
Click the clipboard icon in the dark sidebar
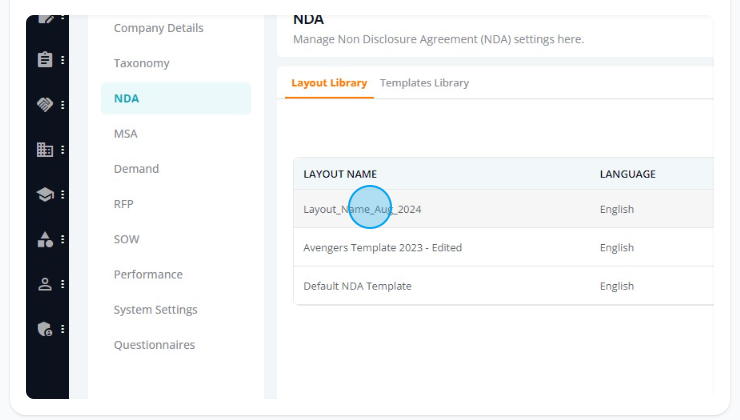[x=45, y=60]
